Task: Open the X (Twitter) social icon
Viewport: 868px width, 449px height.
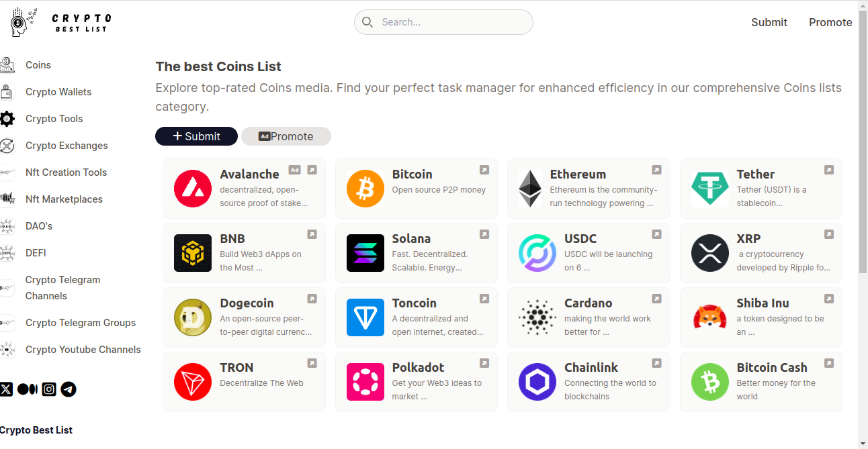Action: click(7, 389)
